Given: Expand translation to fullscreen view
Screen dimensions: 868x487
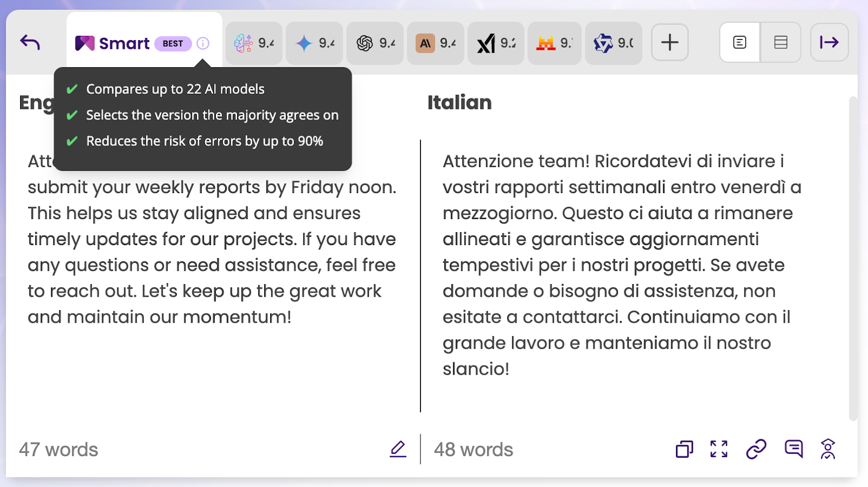Looking at the screenshot, I should [719, 449].
